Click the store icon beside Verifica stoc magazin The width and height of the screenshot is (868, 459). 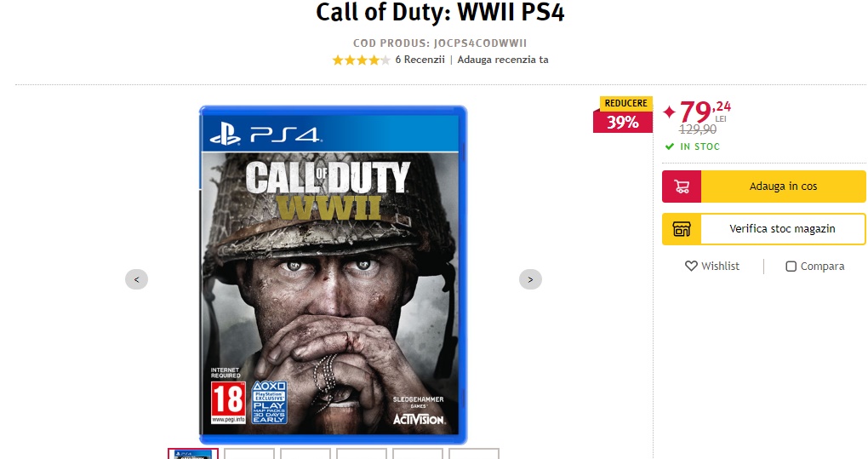[682, 229]
